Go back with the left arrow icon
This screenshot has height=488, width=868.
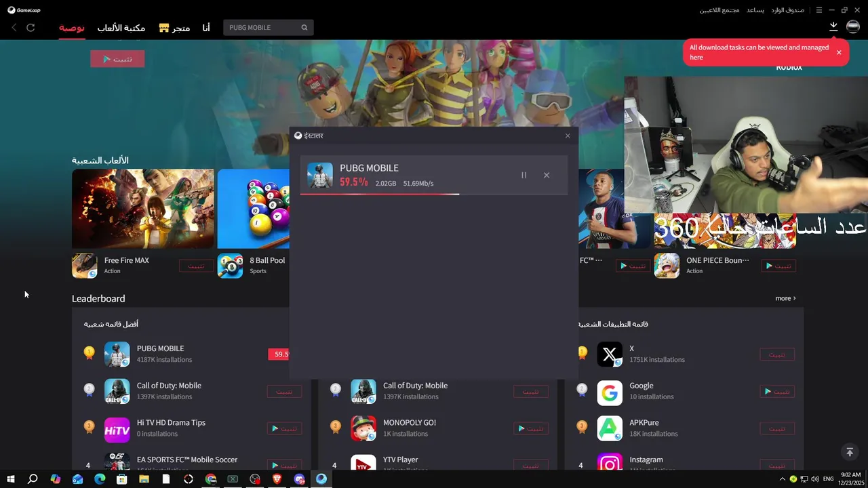tap(14, 27)
